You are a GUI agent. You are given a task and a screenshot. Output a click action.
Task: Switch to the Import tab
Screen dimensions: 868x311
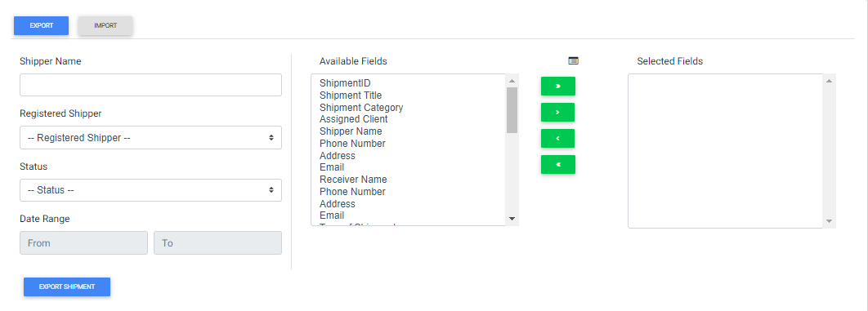[x=105, y=26]
